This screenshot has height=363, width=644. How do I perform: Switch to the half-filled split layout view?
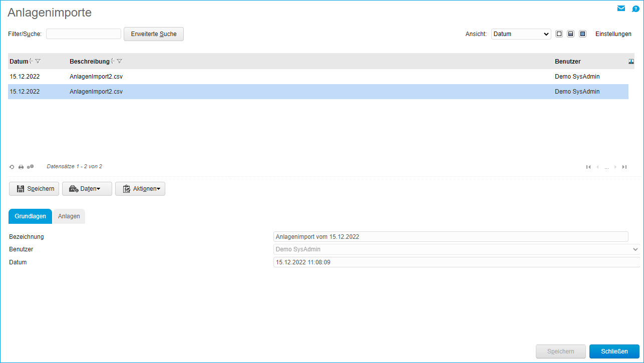570,34
